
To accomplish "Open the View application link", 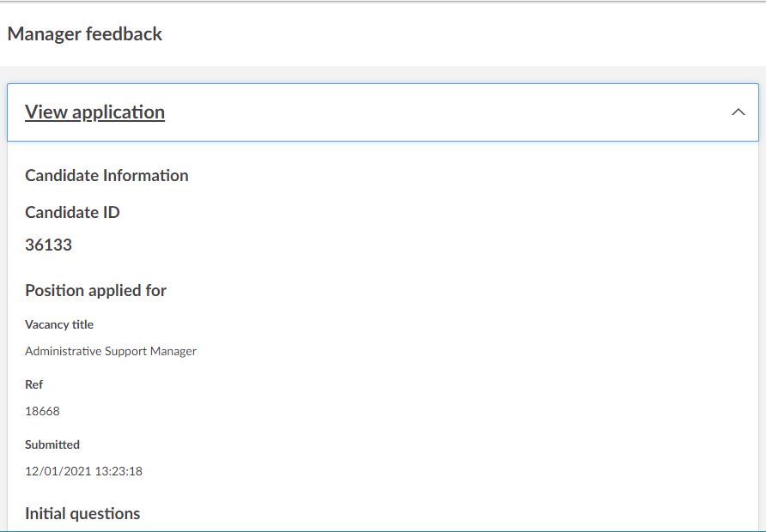I will point(94,112).
